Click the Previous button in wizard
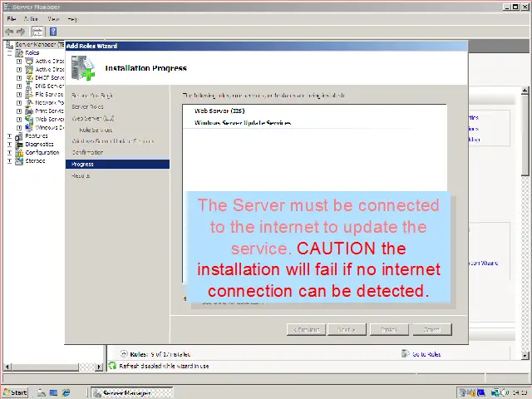Screen dimensions: 532x399 306,329
